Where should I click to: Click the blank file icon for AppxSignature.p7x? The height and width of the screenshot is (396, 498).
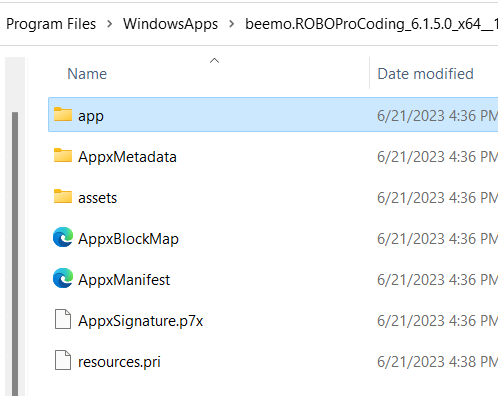click(63, 319)
